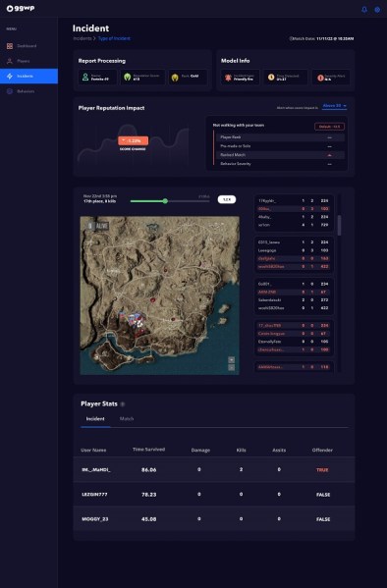This screenshot has height=588, width=387.
Task: Click the match timeline slider handle
Action: pos(165,201)
